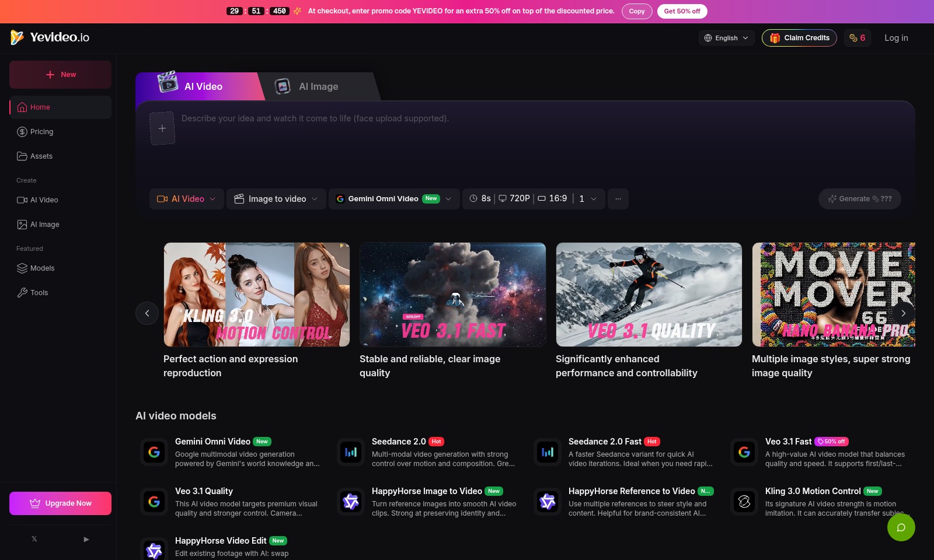Click the HappyHorse Video Edit title
This screenshot has height=560, width=934.
point(221,541)
